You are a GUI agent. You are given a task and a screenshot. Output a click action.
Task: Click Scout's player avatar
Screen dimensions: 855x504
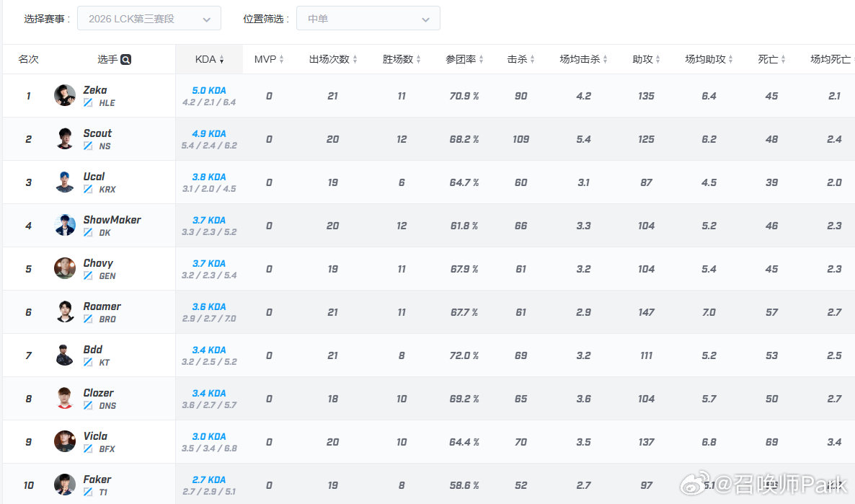coord(65,138)
